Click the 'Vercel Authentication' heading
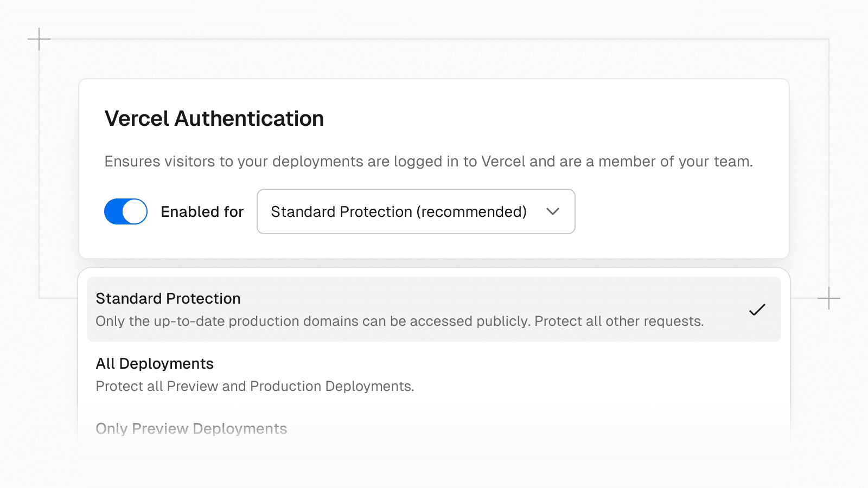Screen dimensions: 868x488 tap(214, 119)
